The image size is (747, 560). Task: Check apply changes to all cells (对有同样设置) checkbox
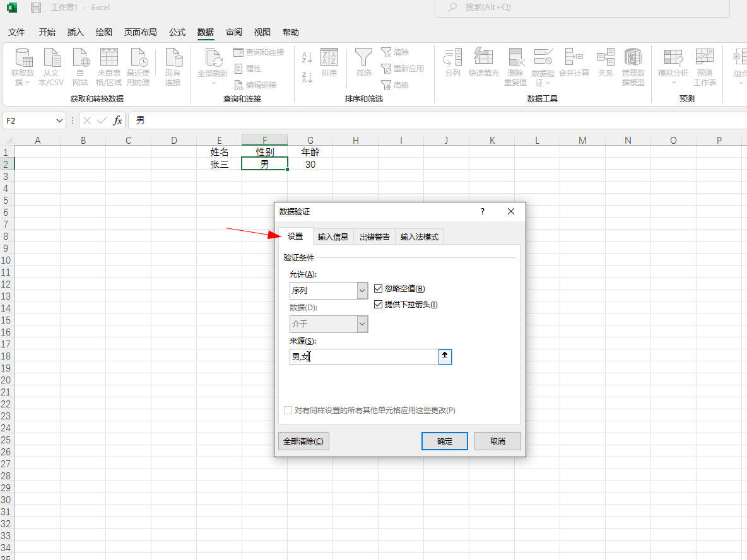[288, 410]
